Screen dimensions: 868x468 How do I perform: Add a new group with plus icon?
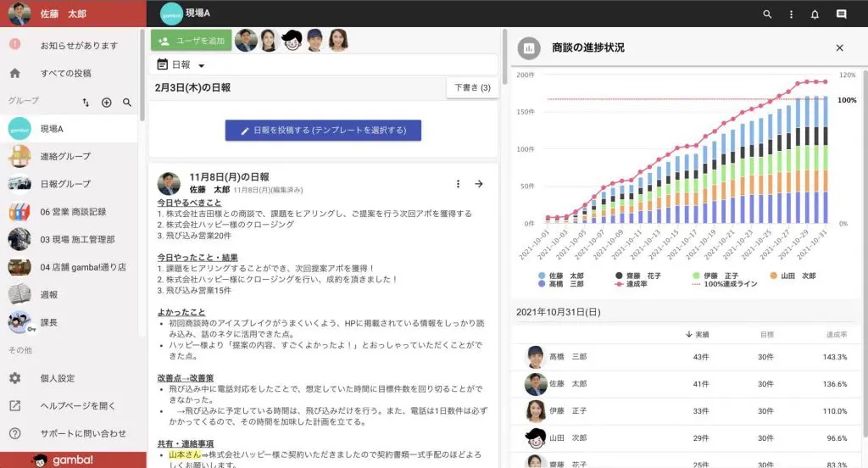(106, 103)
